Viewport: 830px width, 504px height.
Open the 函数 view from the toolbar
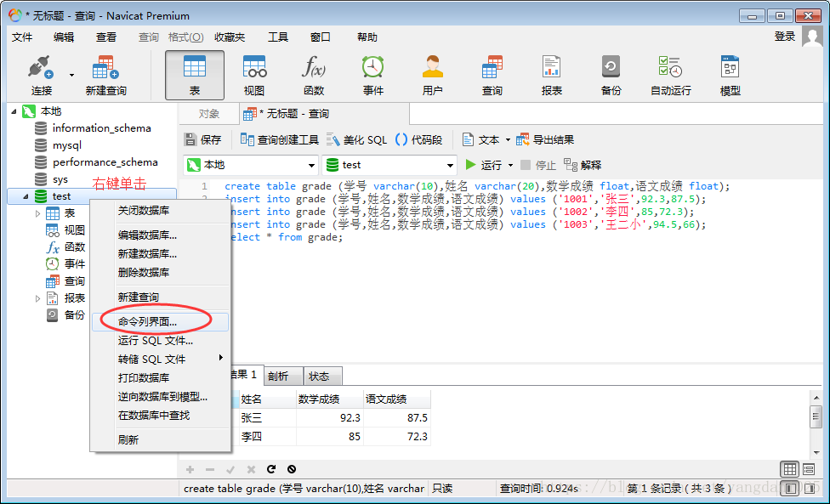313,72
